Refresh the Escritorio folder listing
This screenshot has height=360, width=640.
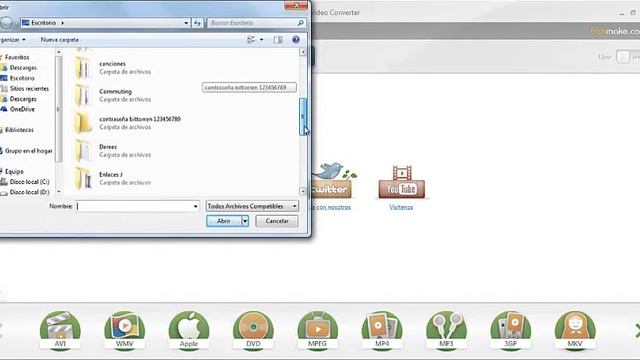tap(197, 23)
